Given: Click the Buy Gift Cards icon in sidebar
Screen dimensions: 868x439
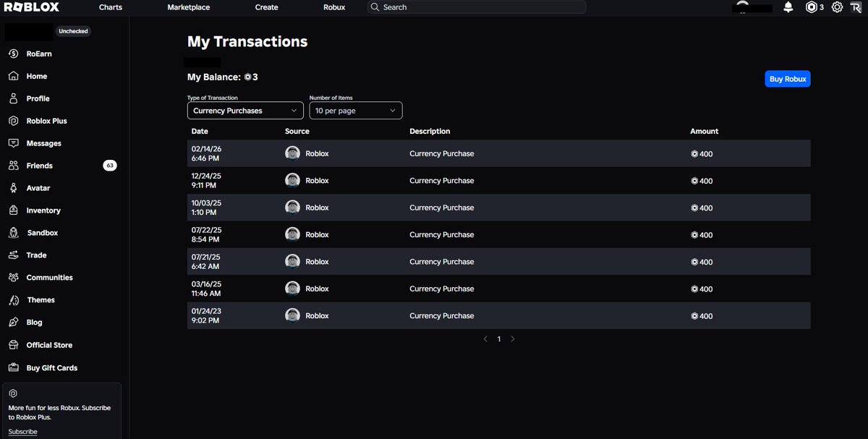Looking at the screenshot, I should [13, 367].
